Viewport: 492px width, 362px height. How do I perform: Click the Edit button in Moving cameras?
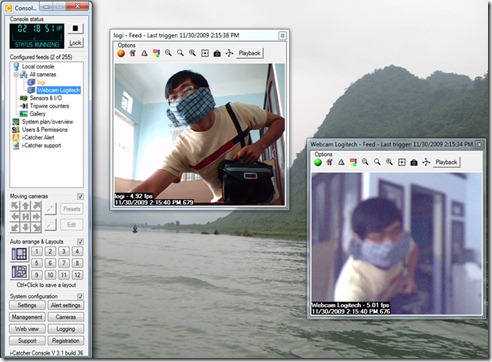(72, 225)
